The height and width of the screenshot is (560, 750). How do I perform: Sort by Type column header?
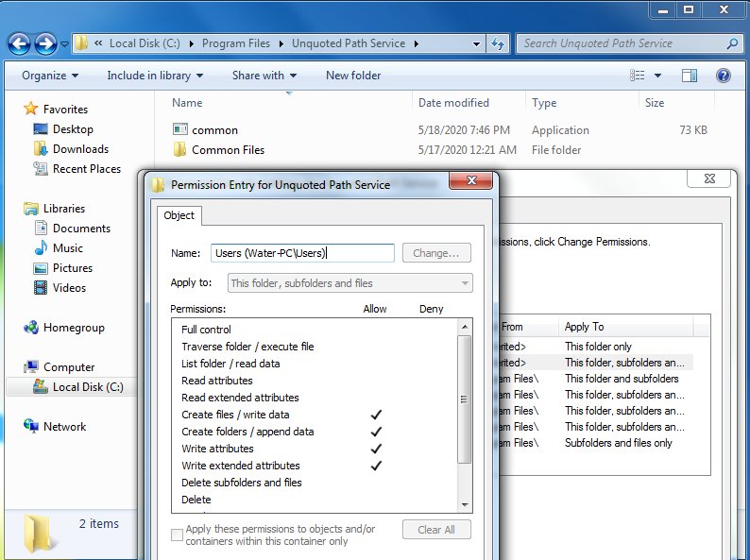click(x=544, y=103)
